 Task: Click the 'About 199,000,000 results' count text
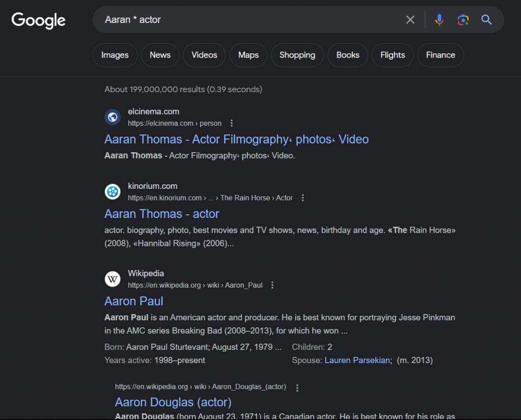(x=183, y=90)
